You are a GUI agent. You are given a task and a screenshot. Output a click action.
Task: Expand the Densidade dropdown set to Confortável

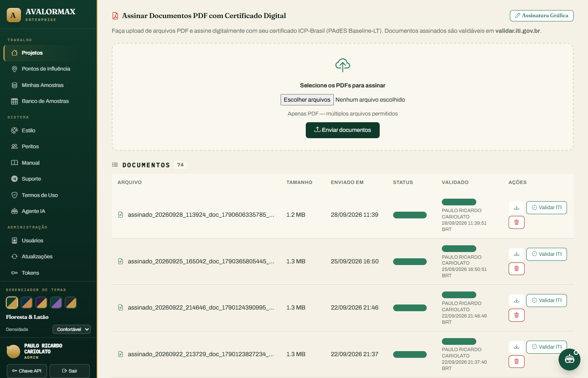pos(71,329)
